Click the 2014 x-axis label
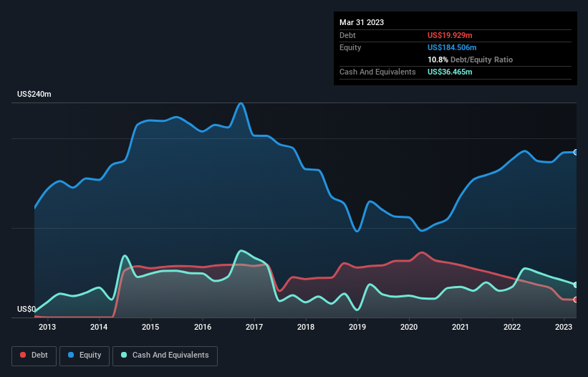The height and width of the screenshot is (377, 588). (99, 327)
